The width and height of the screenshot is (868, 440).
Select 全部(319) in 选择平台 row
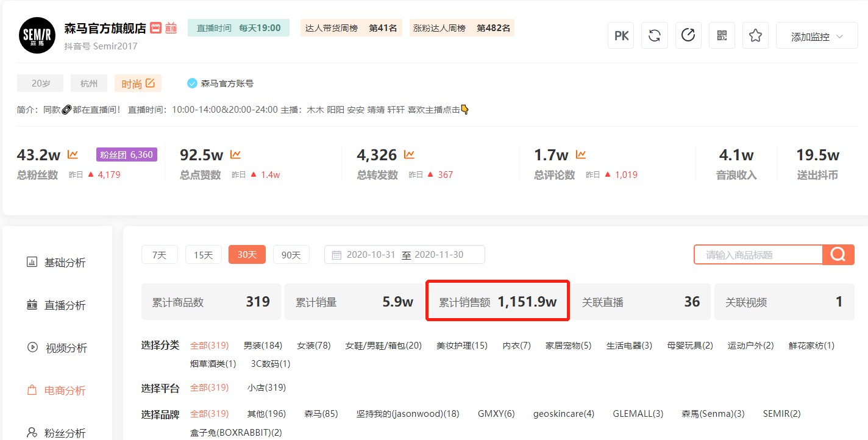[210, 388]
